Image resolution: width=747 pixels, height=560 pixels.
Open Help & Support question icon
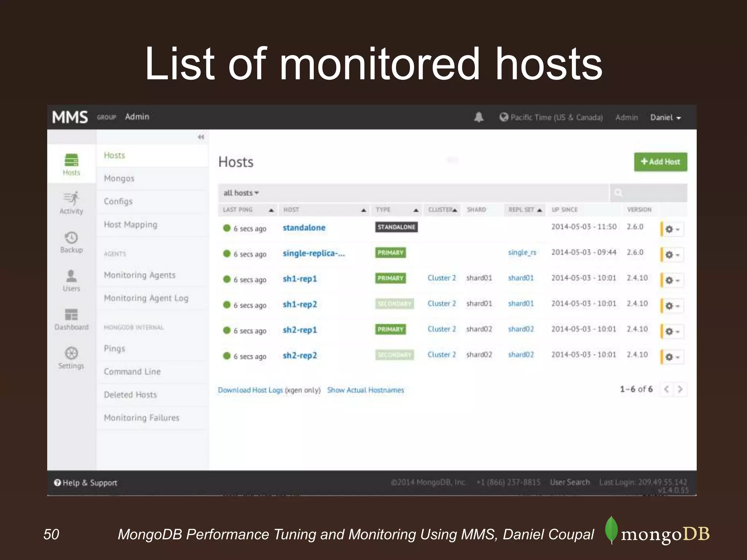tap(57, 483)
